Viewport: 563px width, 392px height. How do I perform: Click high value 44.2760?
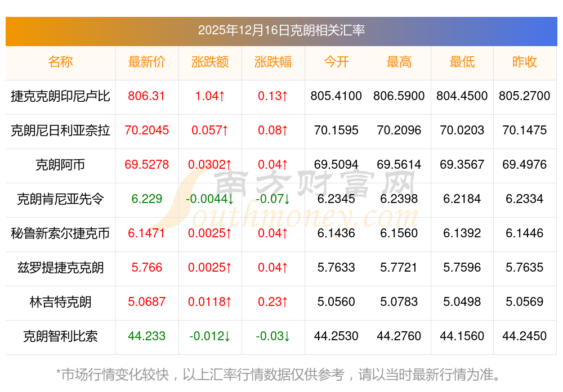point(399,336)
